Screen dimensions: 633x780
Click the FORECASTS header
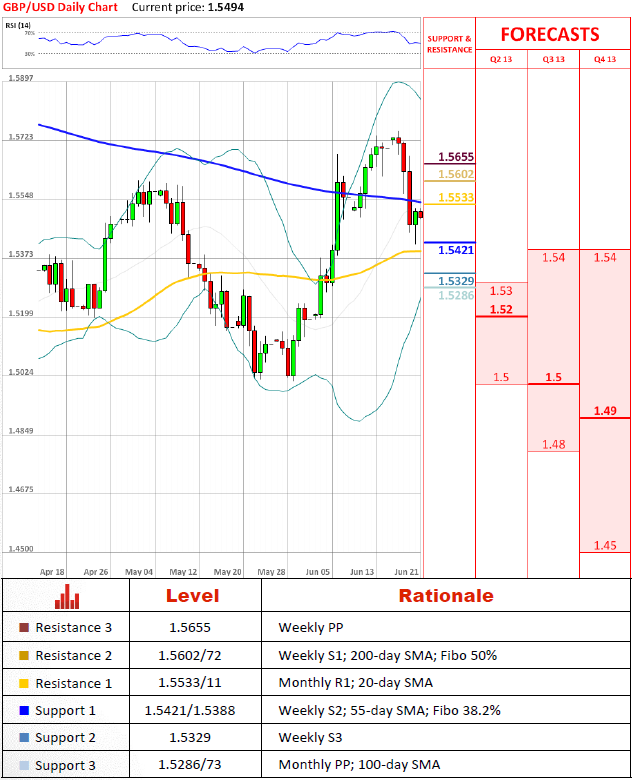click(550, 34)
